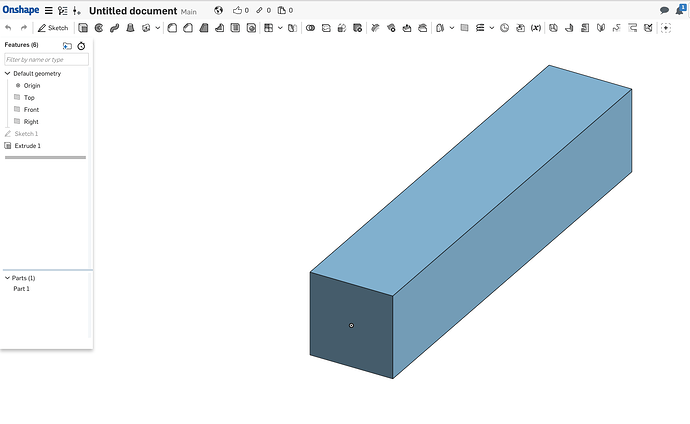Select the Split tool icon
690x424 pixels.
pyautogui.click(x=326, y=28)
